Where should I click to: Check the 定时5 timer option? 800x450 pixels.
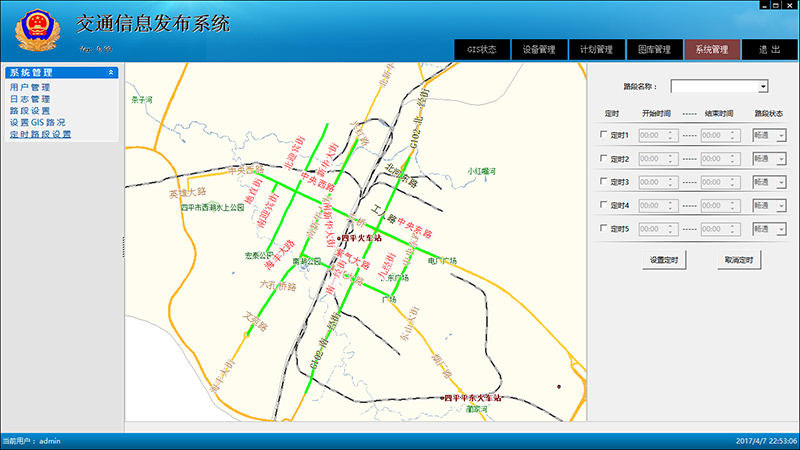coord(602,228)
